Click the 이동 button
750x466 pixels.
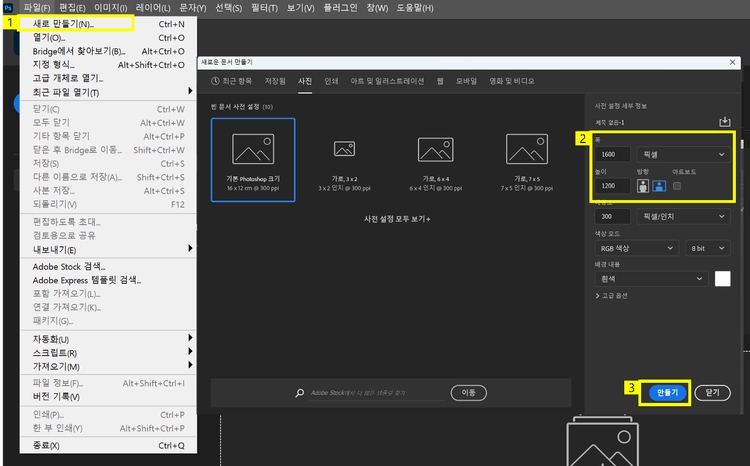[x=468, y=393]
